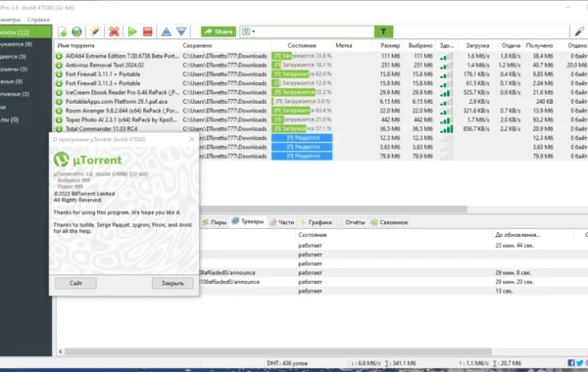
Task: Click the Закрыть button in About dialog
Action: pyautogui.click(x=172, y=283)
